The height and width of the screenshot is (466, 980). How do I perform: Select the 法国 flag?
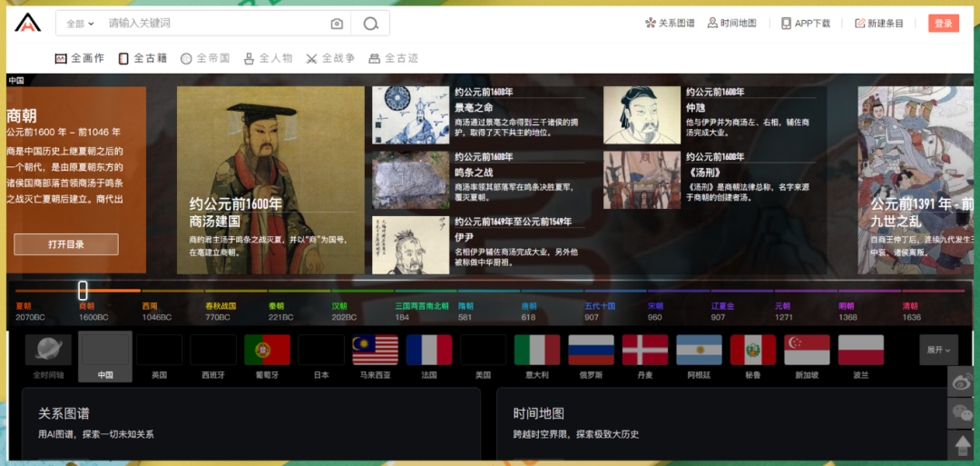pyautogui.click(x=429, y=351)
